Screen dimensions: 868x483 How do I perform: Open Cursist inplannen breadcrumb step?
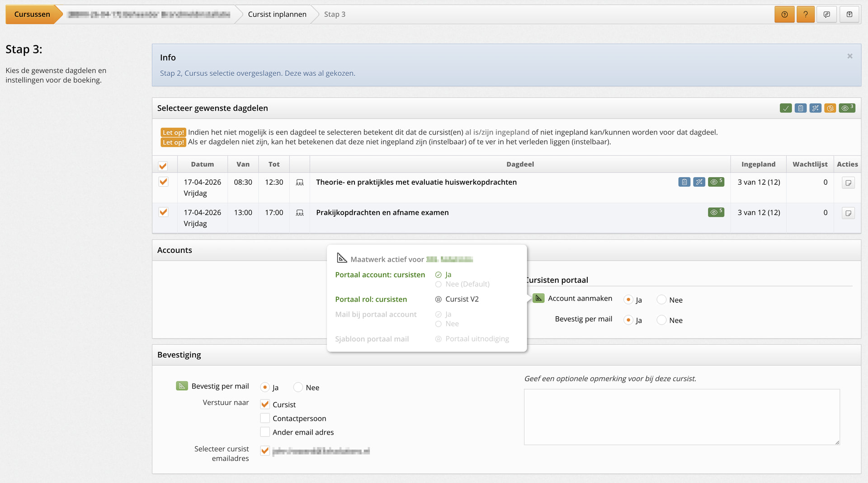coord(277,14)
